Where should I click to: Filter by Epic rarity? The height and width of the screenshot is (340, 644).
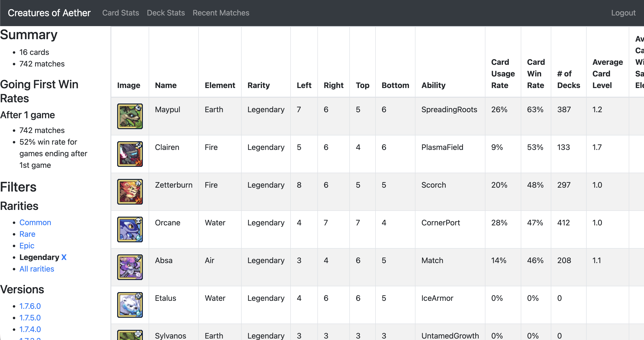pyautogui.click(x=27, y=246)
